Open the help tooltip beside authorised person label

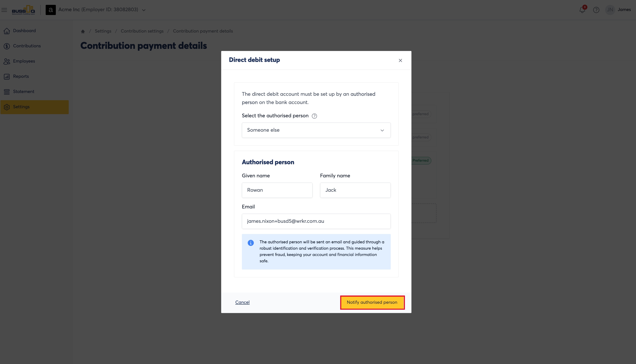click(x=314, y=116)
